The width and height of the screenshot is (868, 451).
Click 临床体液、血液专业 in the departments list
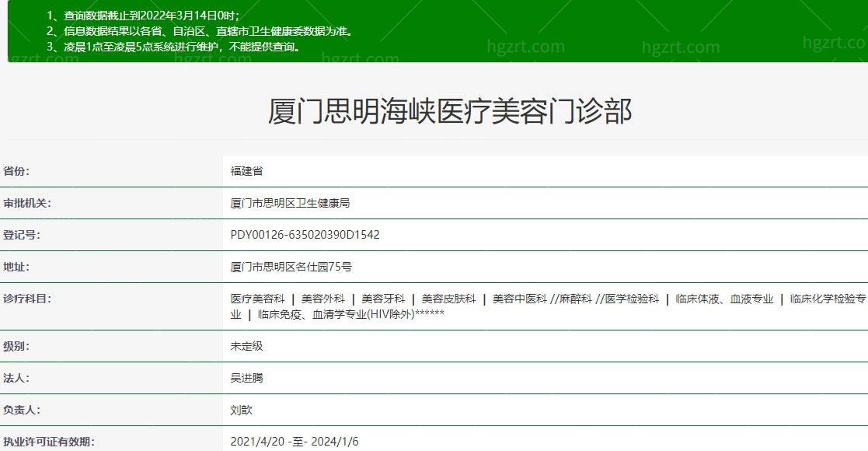coord(724,299)
